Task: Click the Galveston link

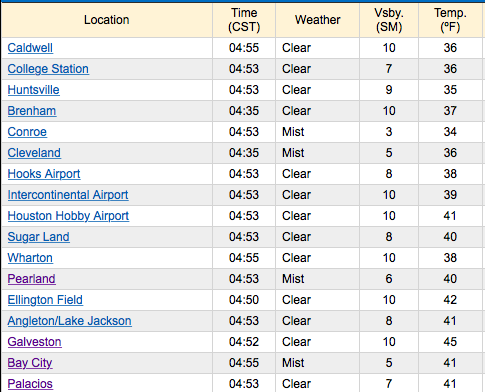Action: 35,342
